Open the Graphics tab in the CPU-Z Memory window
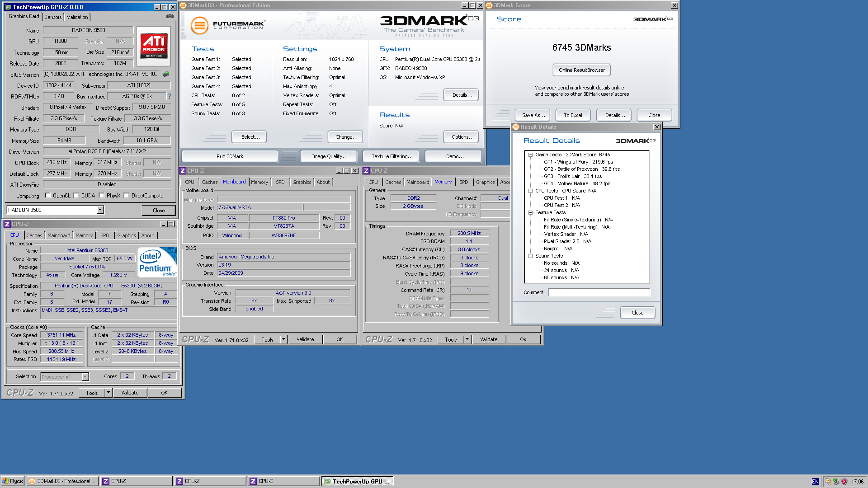This screenshot has width=868, height=488. [x=485, y=182]
